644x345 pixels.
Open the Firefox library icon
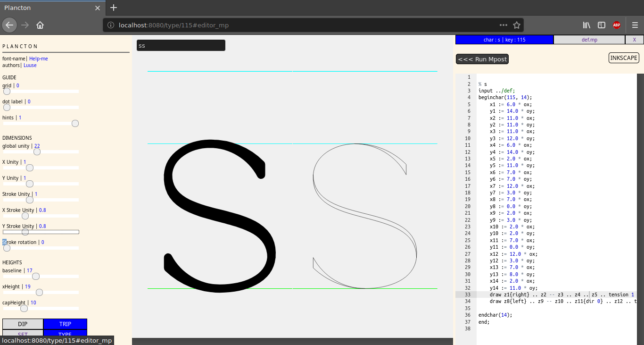586,25
